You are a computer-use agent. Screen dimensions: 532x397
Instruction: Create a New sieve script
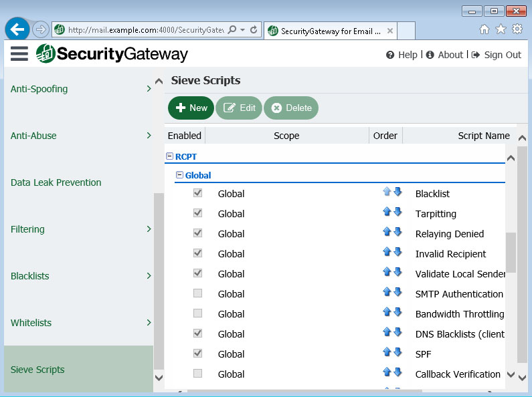[191, 108]
